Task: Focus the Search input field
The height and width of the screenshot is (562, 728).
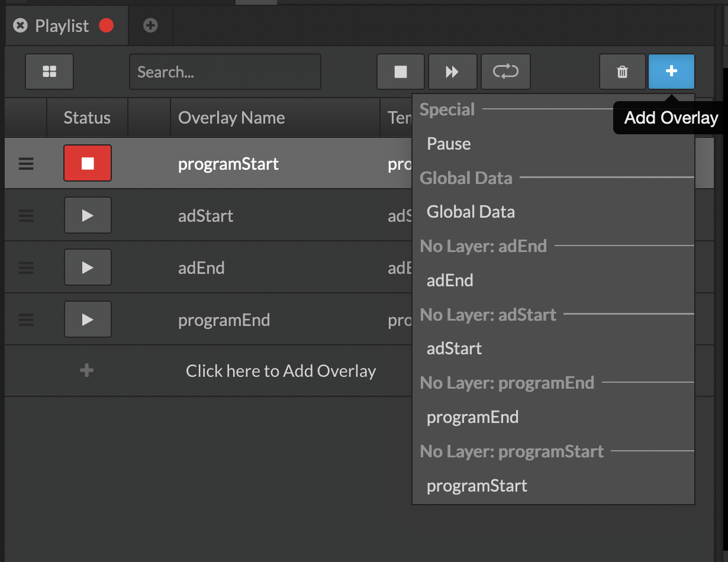Action: point(225,72)
